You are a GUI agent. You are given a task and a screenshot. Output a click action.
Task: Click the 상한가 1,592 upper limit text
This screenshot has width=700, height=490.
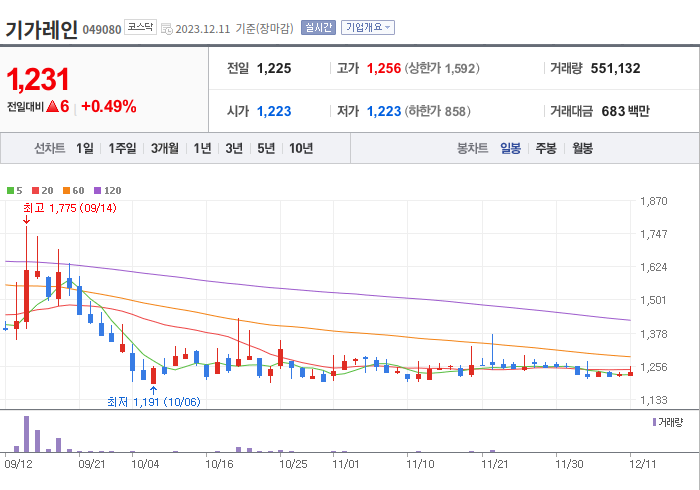click(x=442, y=68)
